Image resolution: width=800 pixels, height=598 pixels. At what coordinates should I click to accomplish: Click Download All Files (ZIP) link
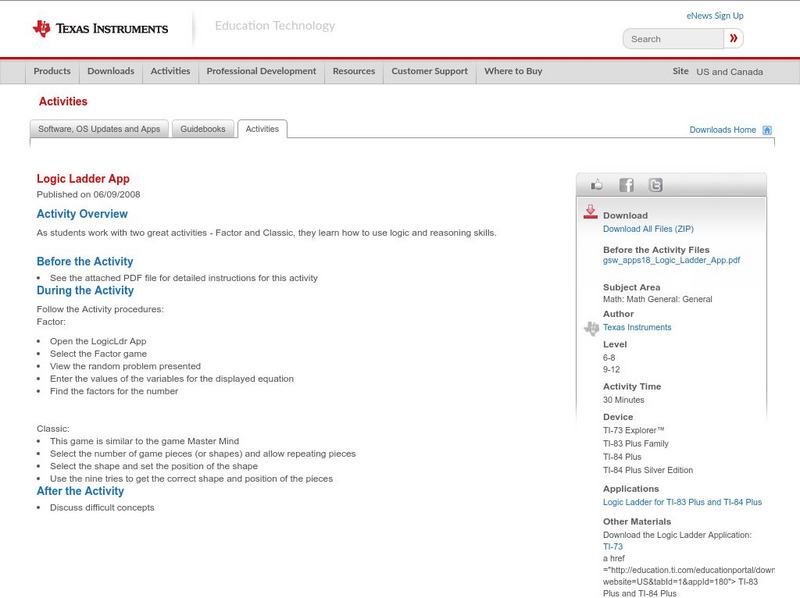pos(648,229)
